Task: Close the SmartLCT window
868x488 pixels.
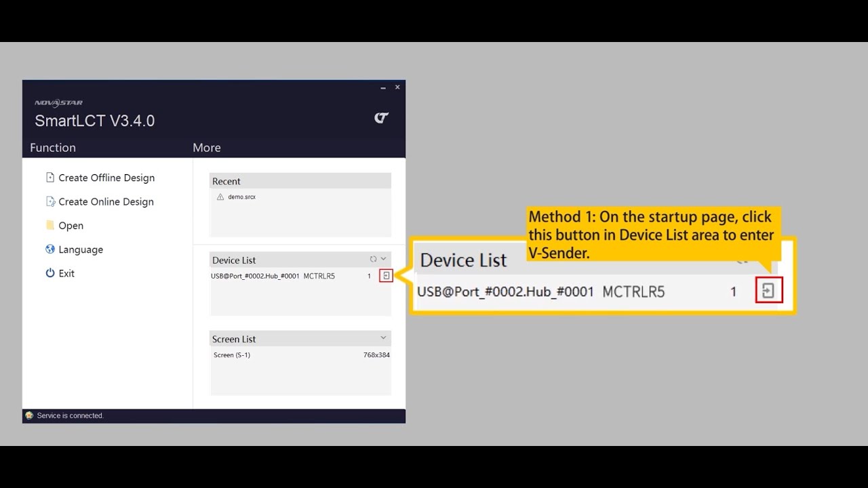Action: (x=397, y=87)
